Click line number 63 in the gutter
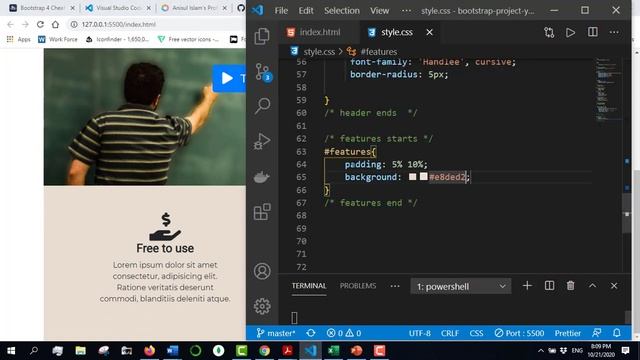Screen dimensions: 640x360 point(301,151)
